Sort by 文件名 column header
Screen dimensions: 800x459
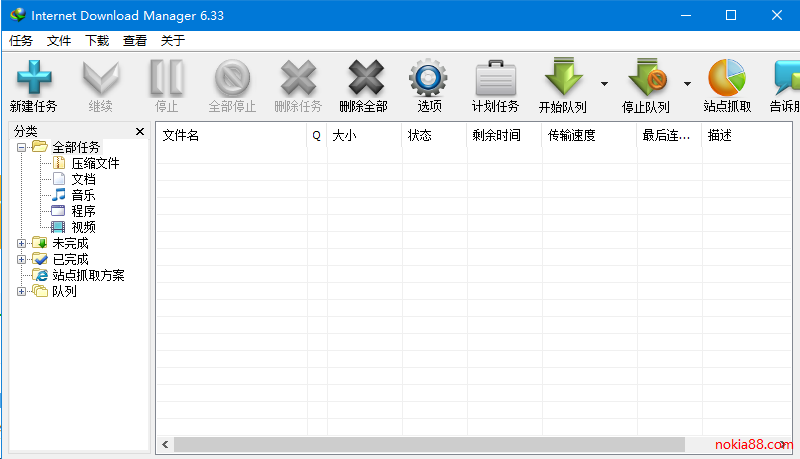[x=232, y=135]
